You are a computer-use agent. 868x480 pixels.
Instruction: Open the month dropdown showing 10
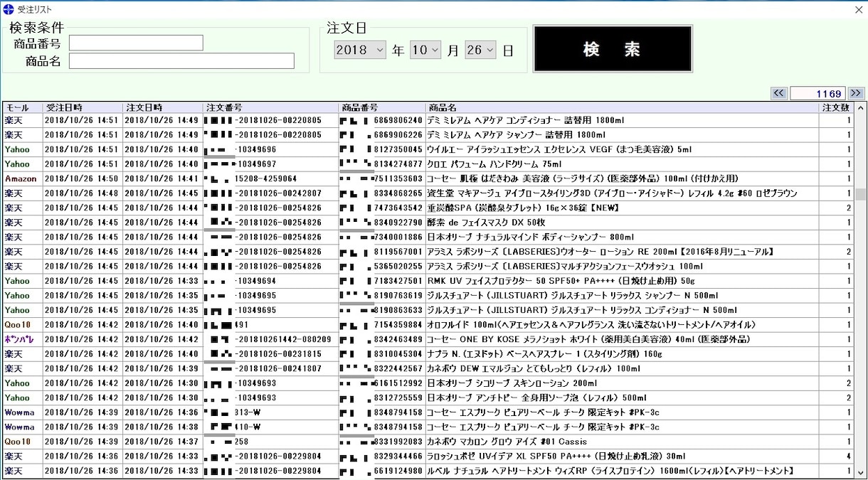pos(425,50)
